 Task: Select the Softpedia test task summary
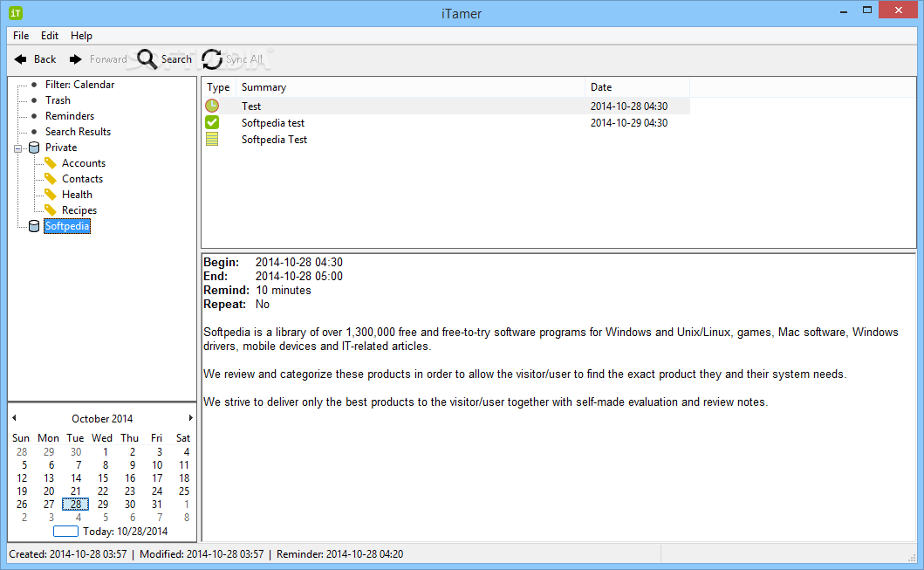(x=273, y=122)
